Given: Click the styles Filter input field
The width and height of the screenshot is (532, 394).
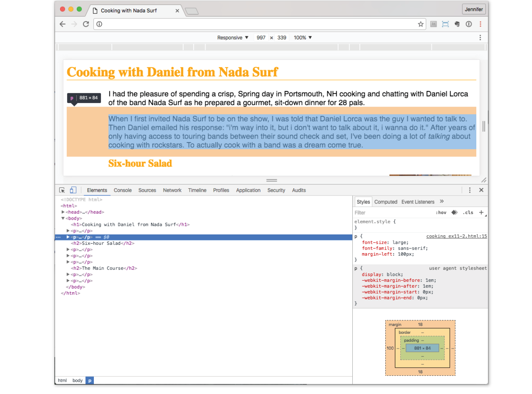Looking at the screenshot, I should [392, 213].
